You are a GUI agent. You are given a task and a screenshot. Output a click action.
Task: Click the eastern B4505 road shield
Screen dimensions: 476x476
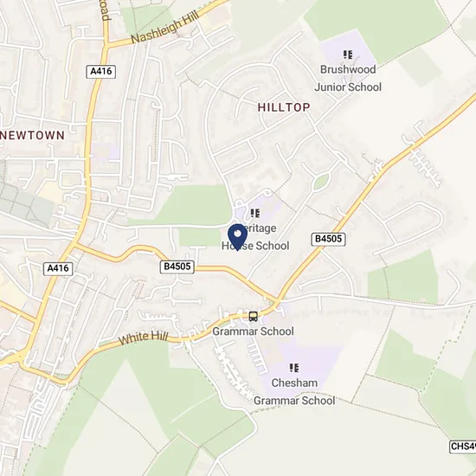pyautogui.click(x=329, y=239)
